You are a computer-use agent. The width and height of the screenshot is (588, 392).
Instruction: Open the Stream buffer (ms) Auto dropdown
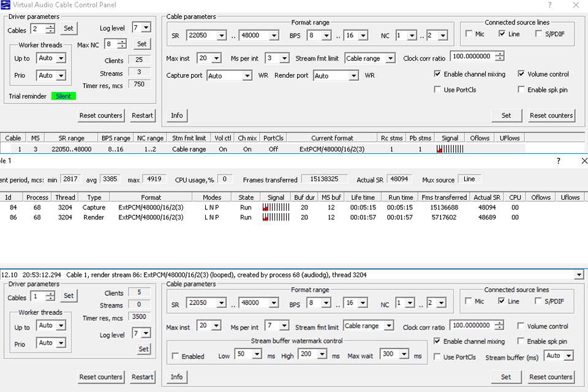pos(568,356)
